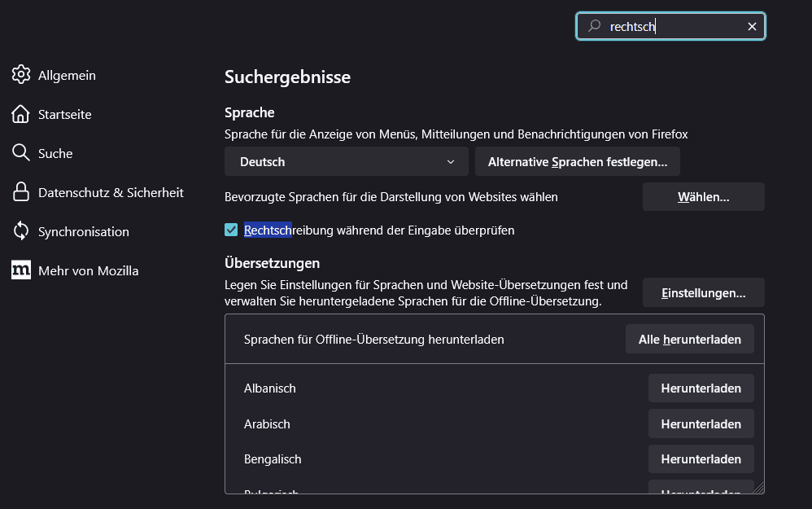Viewport: 812px width, 509px height.
Task: Click Alternative Sprachen festlegen button
Action: (577, 162)
